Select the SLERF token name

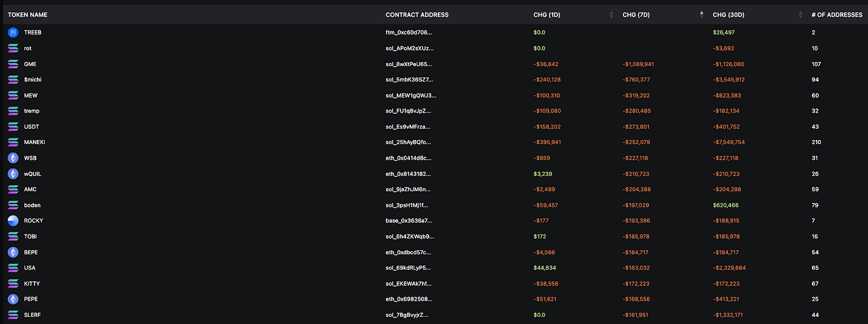[32, 314]
